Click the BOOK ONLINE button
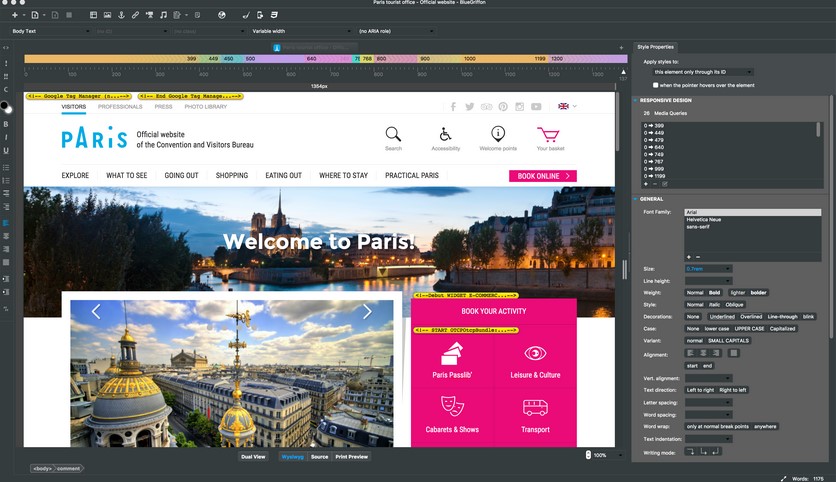This screenshot has height=482, width=836. 543,176
